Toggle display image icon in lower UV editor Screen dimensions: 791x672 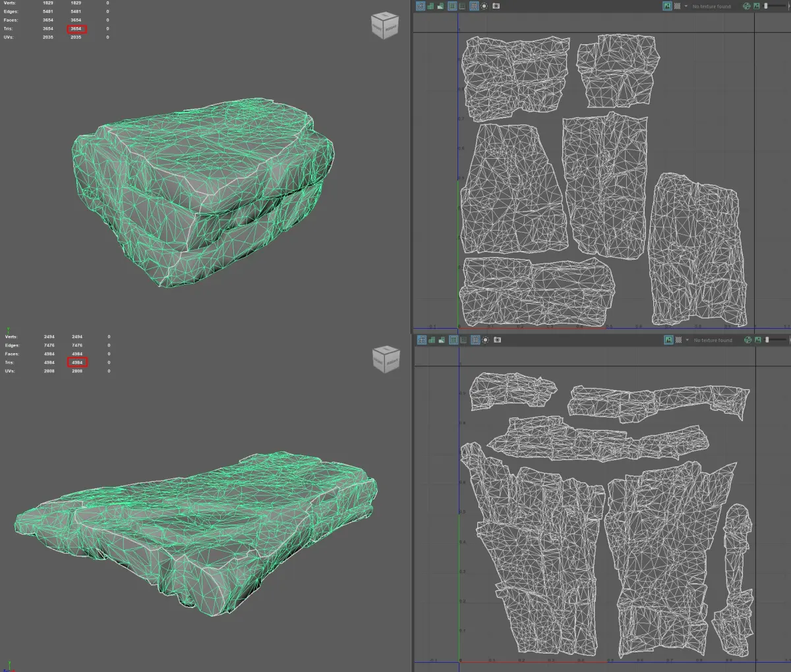pyautogui.click(x=668, y=340)
